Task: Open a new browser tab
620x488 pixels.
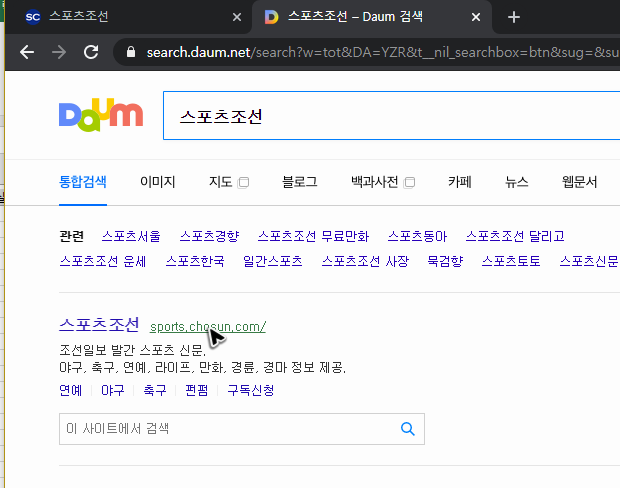Action: tap(513, 17)
